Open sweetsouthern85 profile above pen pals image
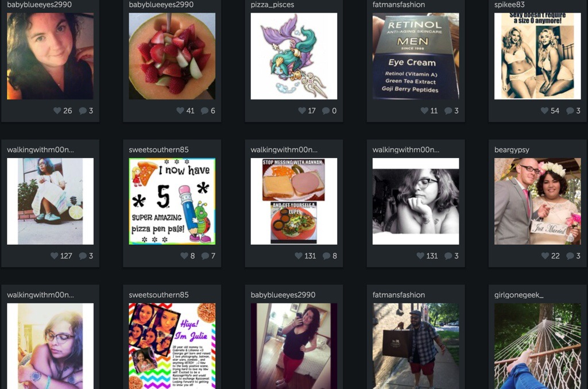 coord(158,149)
